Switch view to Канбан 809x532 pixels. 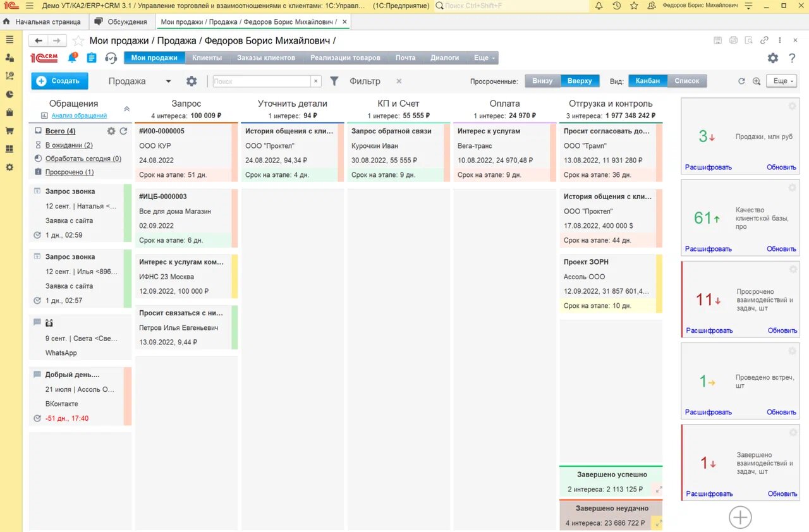click(x=648, y=81)
